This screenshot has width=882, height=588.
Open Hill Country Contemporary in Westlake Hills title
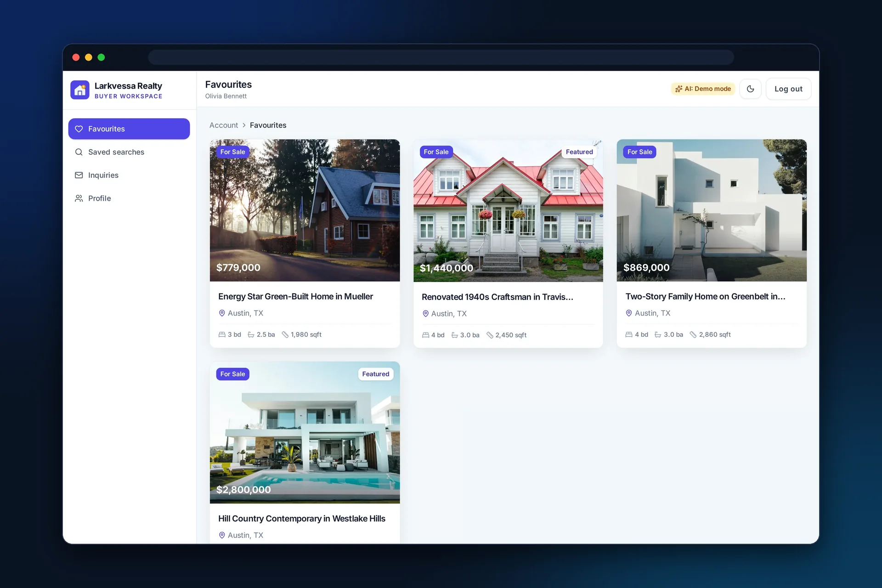302,519
